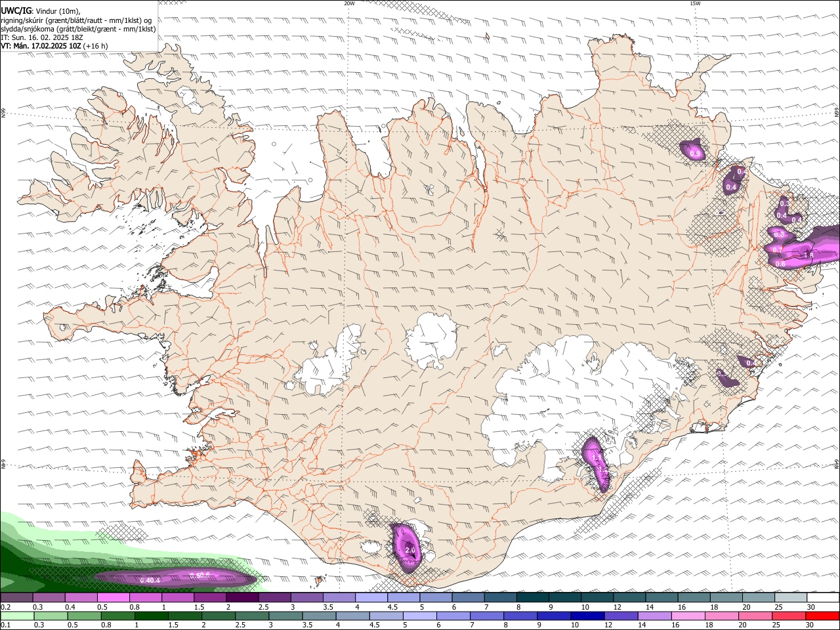Click the '(+16 h)' forecast offset text
The height and width of the screenshot is (630, 840).
tap(96, 46)
